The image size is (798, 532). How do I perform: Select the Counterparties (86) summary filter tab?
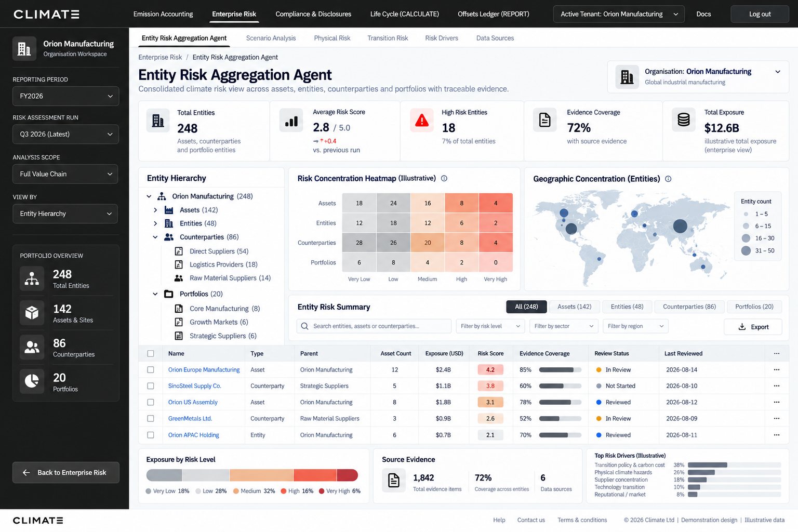[689, 307]
